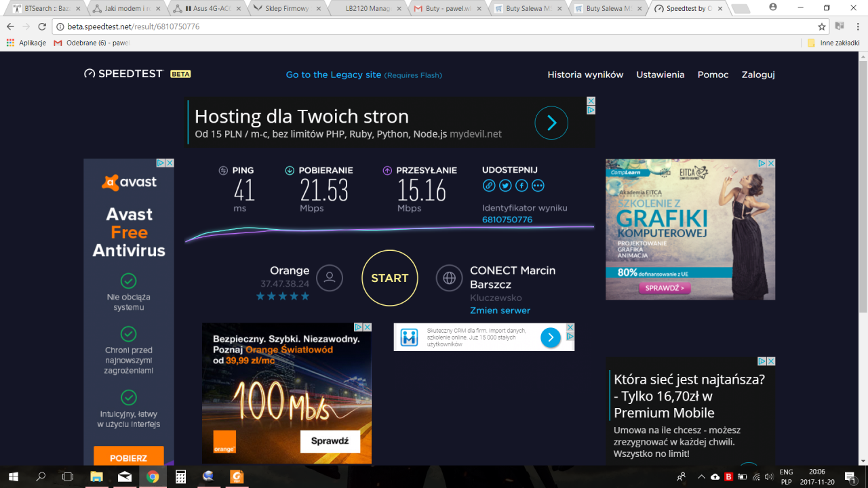This screenshot has width=868, height=488.
Task: Click the taskbar clock 20:06
Action: [817, 472]
